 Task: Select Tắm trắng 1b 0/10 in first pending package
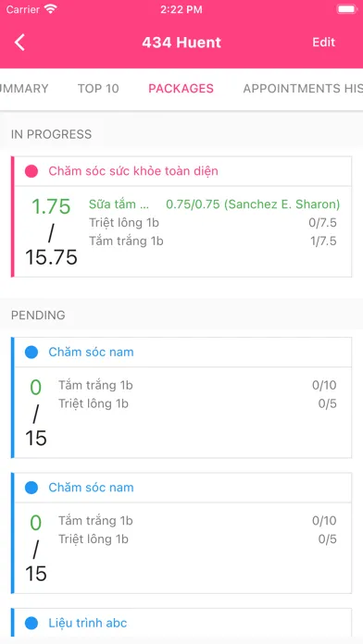(197, 385)
